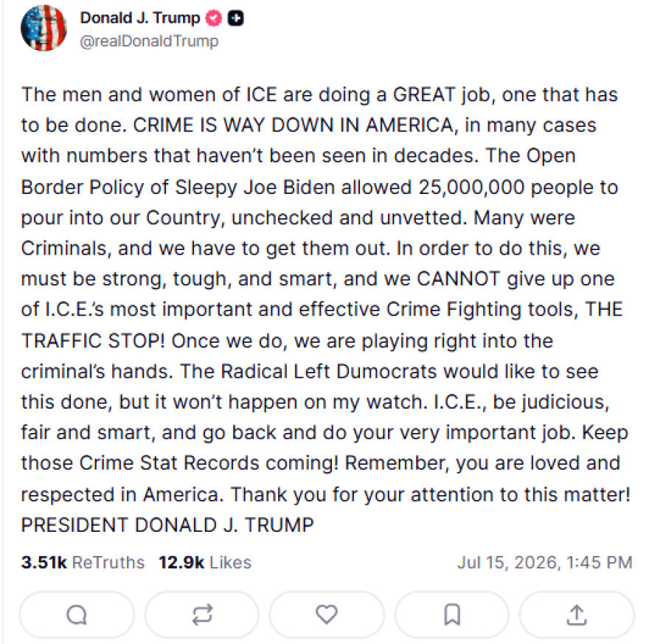Viewport: 649px width, 644px height.
Task: Click the red verified checkmark badge
Action: click(x=214, y=18)
